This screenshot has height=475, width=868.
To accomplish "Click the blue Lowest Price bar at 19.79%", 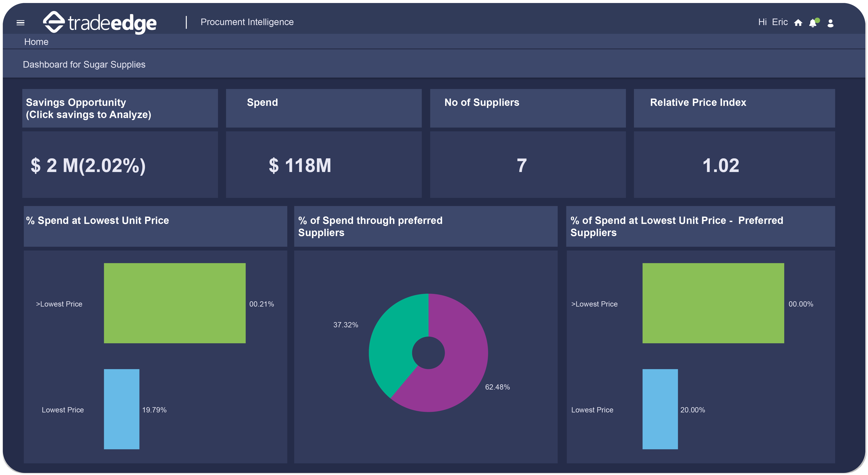I will click(x=121, y=409).
